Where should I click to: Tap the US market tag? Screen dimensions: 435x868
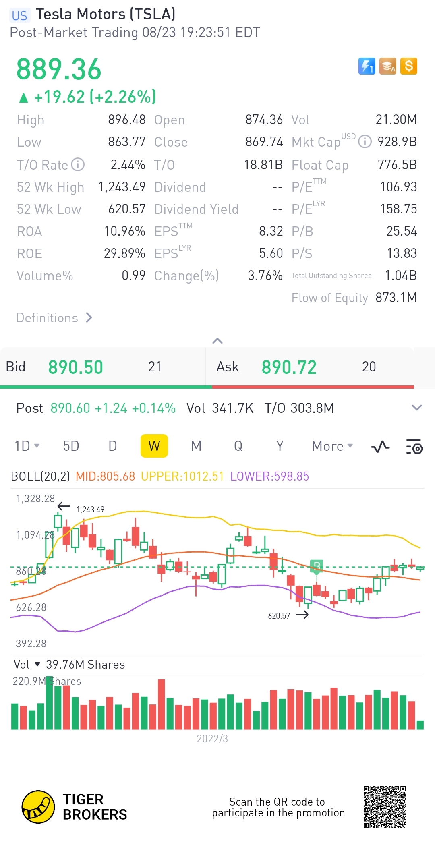19,15
